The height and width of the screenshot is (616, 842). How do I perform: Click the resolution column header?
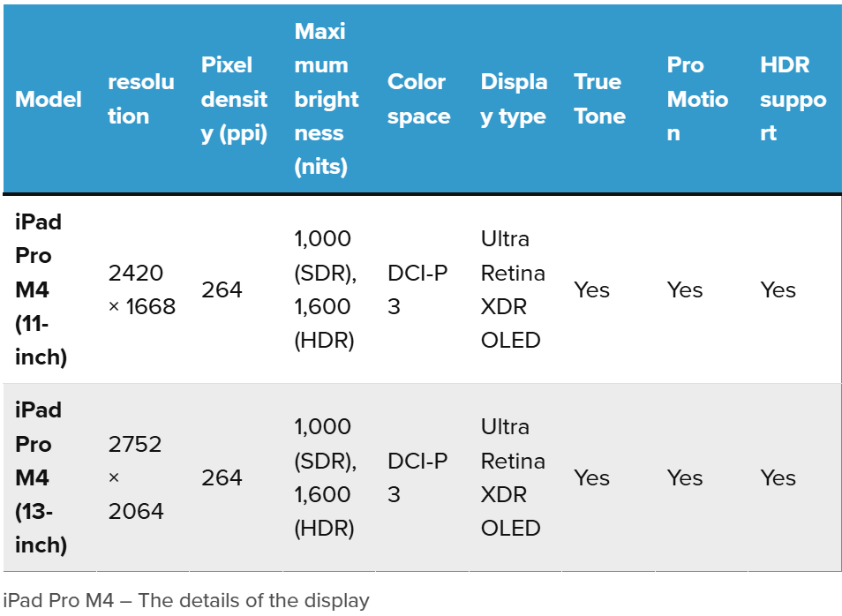click(141, 99)
